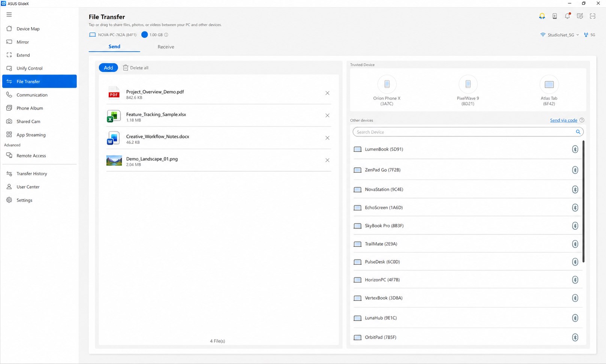
Task: Select trusted device Atlas Tab
Action: coord(549,90)
